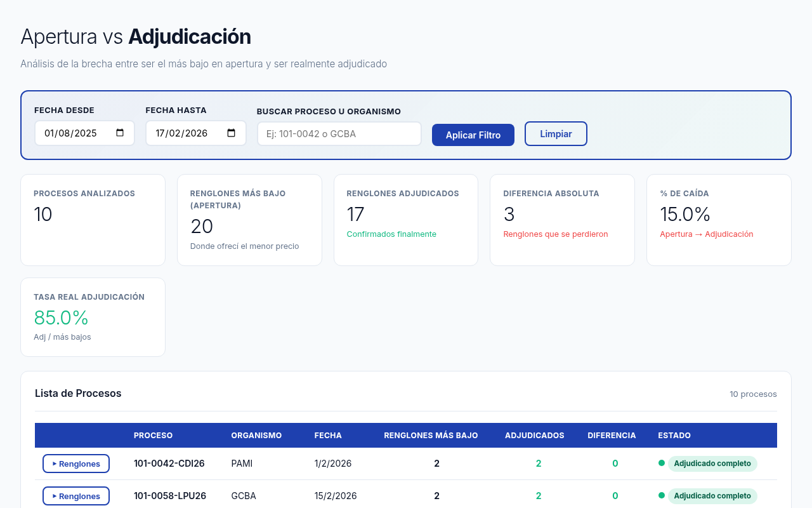Click the green status dot for the PAMI row
Viewport: 812px width, 508px height.
pyautogui.click(x=661, y=464)
